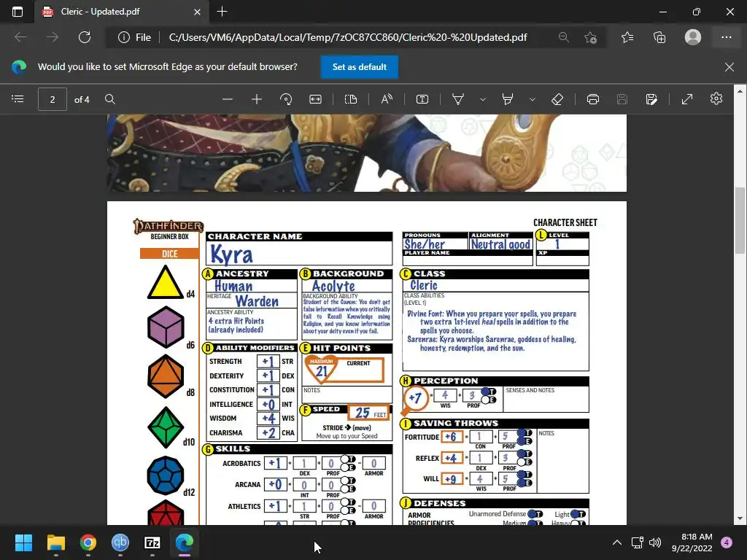Go back to previous page
This screenshot has width=747, height=560.
tap(20, 37)
